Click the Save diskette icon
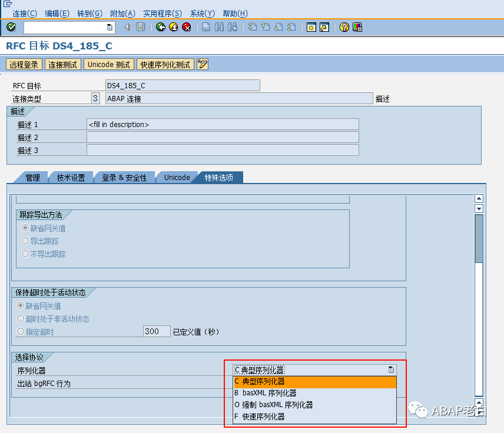Screen dimensions: 504x433 (141, 27)
